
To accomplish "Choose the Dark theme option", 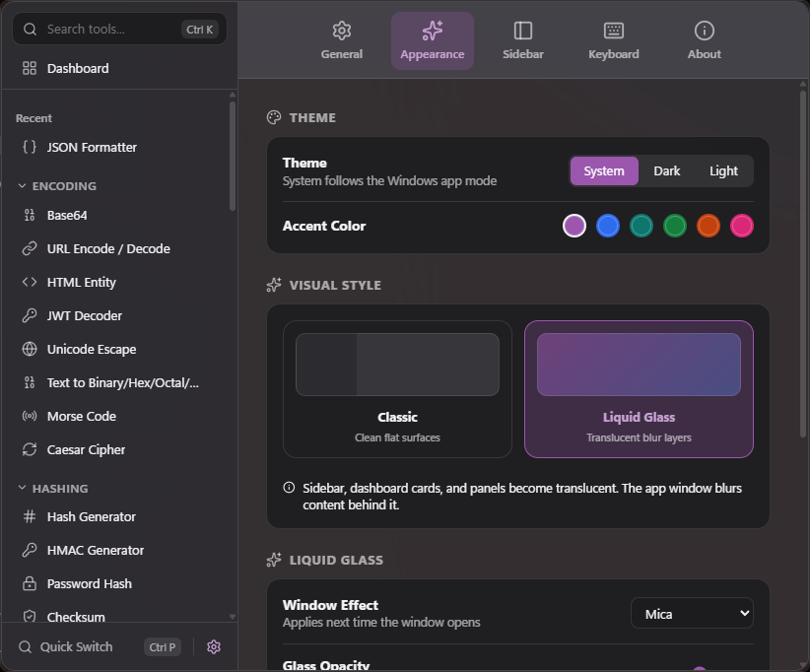I will [x=667, y=171].
